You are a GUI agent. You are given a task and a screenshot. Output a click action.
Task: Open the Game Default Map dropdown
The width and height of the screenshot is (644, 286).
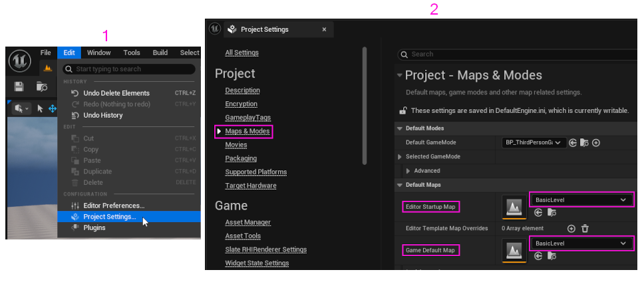[x=581, y=243]
